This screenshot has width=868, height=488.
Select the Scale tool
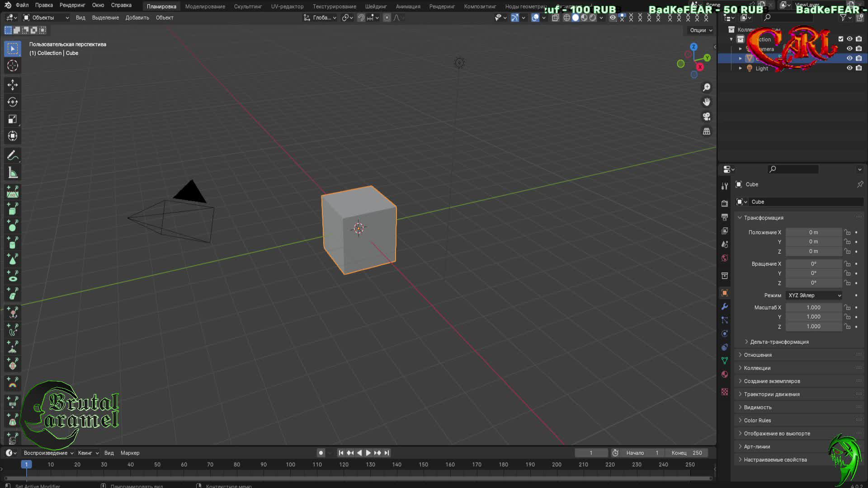coord(12,119)
